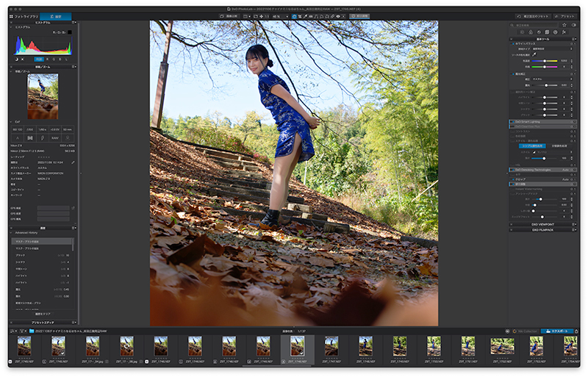Switch to the 設定 (Customize) tab

point(56,16)
